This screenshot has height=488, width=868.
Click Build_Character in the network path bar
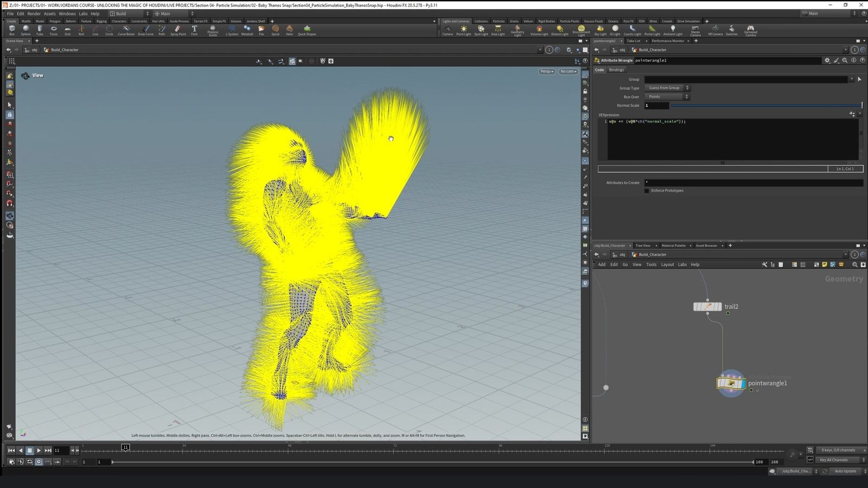652,254
